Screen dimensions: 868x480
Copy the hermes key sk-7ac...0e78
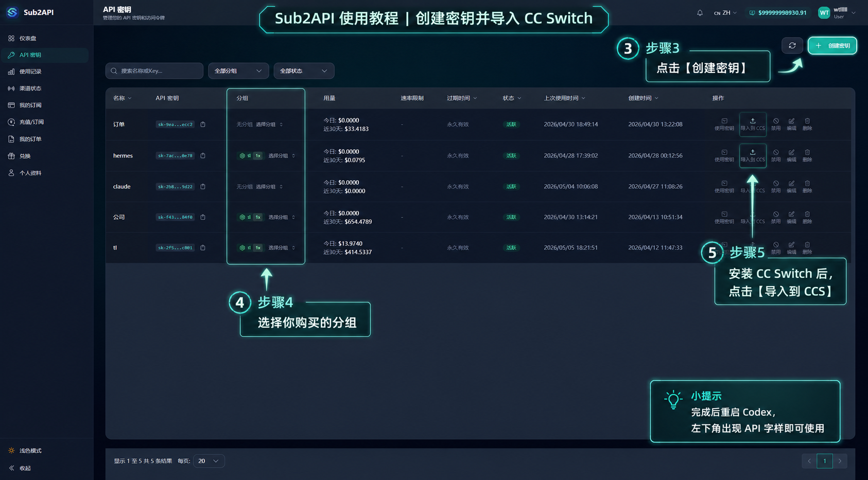pyautogui.click(x=203, y=156)
